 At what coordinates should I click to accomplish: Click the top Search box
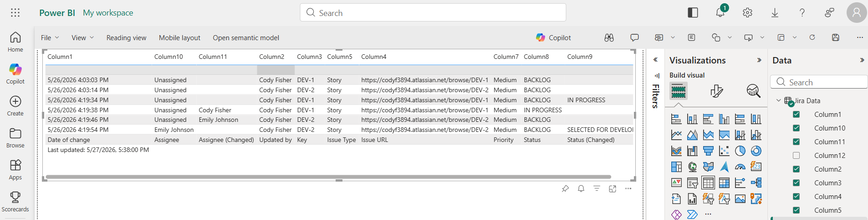pyautogui.click(x=433, y=12)
